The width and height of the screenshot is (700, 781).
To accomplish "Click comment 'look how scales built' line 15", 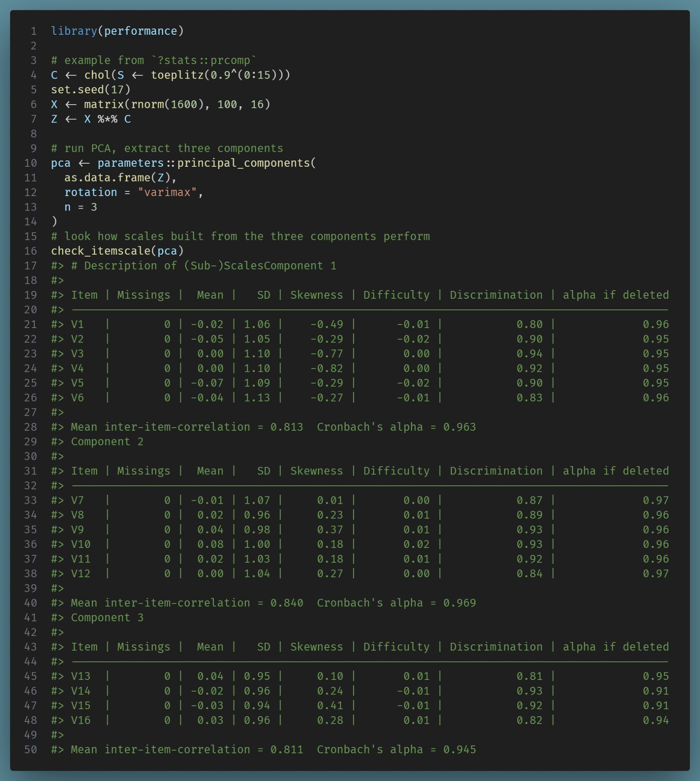I will (x=240, y=236).
